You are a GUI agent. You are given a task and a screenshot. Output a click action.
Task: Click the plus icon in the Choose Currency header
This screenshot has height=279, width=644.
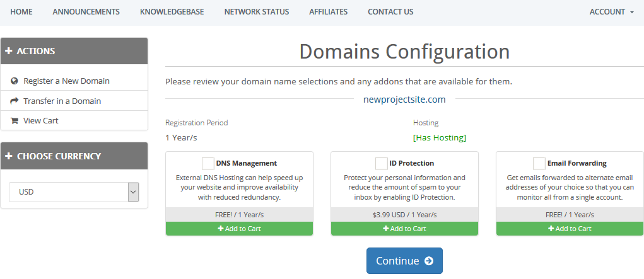coord(9,156)
